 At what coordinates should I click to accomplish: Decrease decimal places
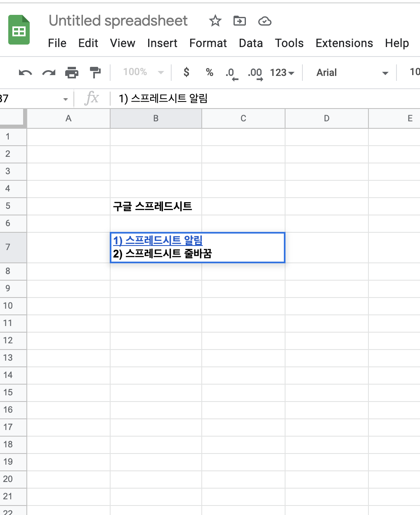pos(232,73)
